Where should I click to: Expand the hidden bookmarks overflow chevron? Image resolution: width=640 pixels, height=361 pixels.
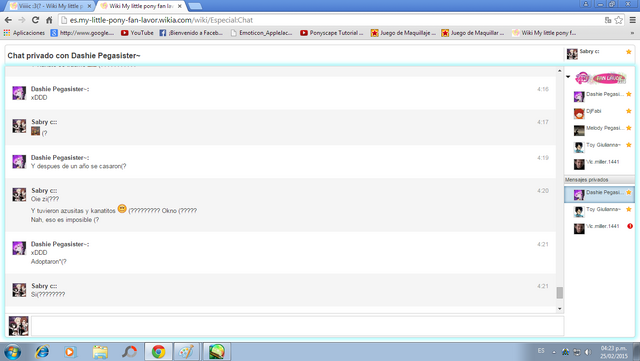click(632, 33)
